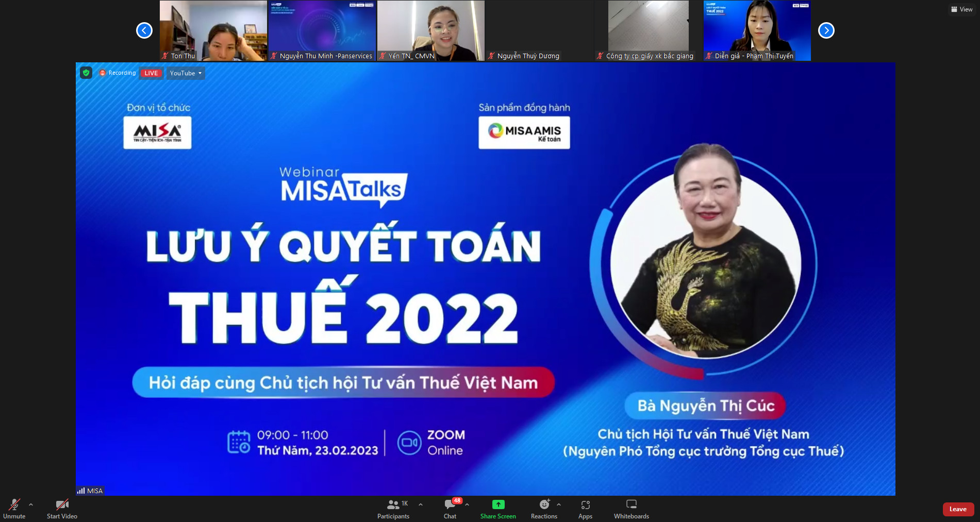
Task: Open the Reactions menu
Action: click(544, 509)
